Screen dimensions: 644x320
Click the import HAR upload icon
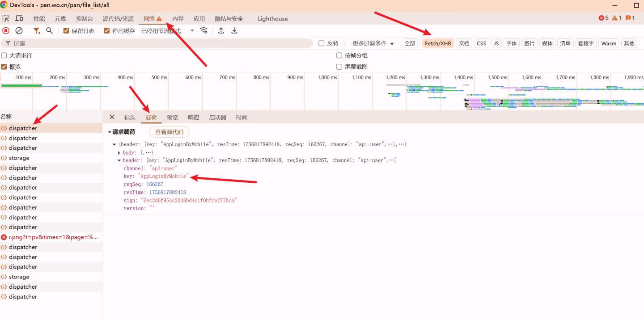[x=221, y=31]
